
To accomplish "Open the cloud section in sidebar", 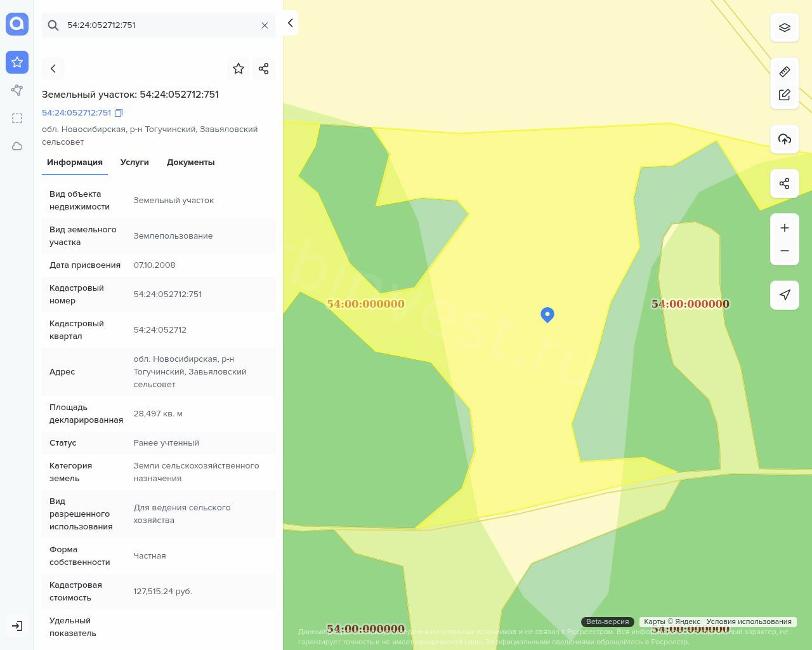I will pos(17,146).
